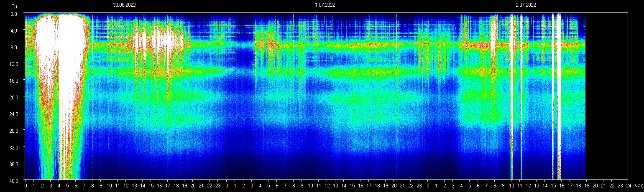The height and width of the screenshot is (192, 644).
Task: Select the 36.0 frequency axis label
Action: click(14, 164)
